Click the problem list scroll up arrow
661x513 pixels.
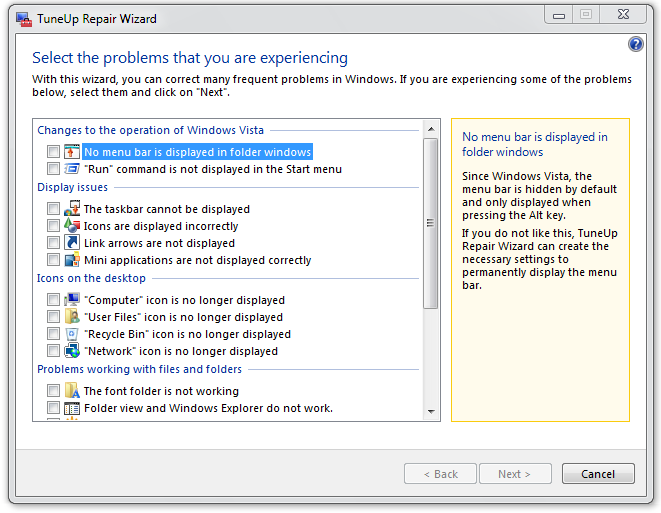(431, 129)
